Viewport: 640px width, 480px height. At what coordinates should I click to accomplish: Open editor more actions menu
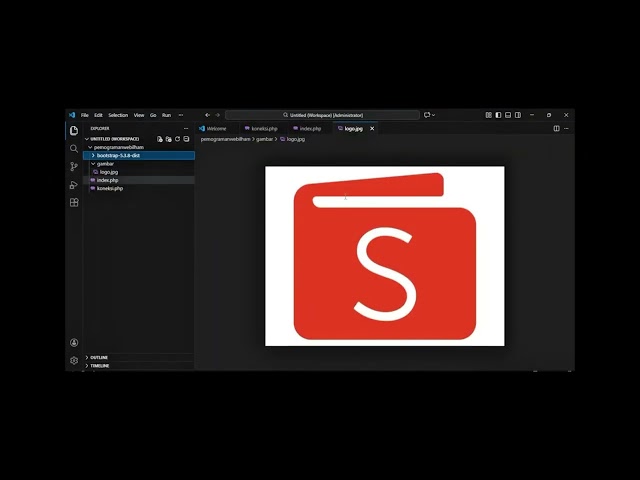point(566,129)
